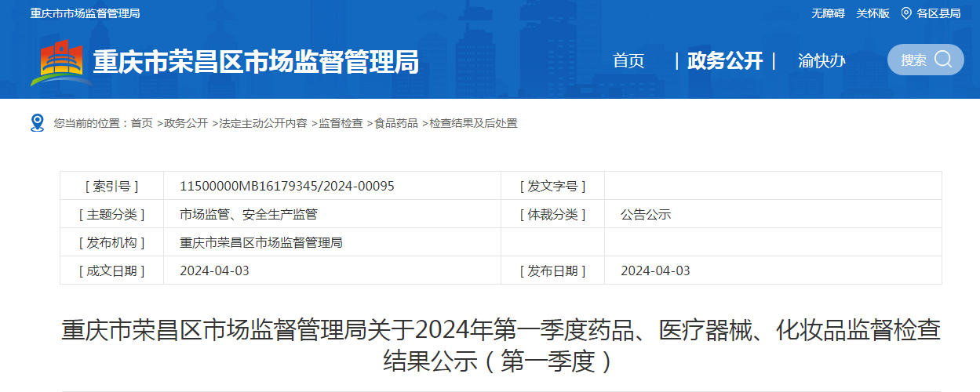The height and width of the screenshot is (392, 980).
Task: Click the [ 索引号 ] label cell
Action: [x=112, y=186]
